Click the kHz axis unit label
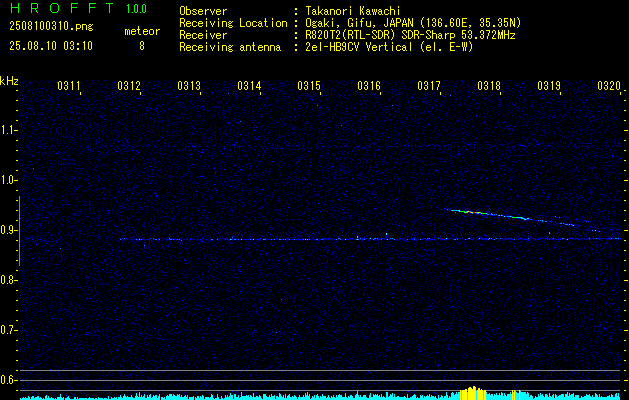The height and width of the screenshot is (400, 629). click(x=9, y=81)
